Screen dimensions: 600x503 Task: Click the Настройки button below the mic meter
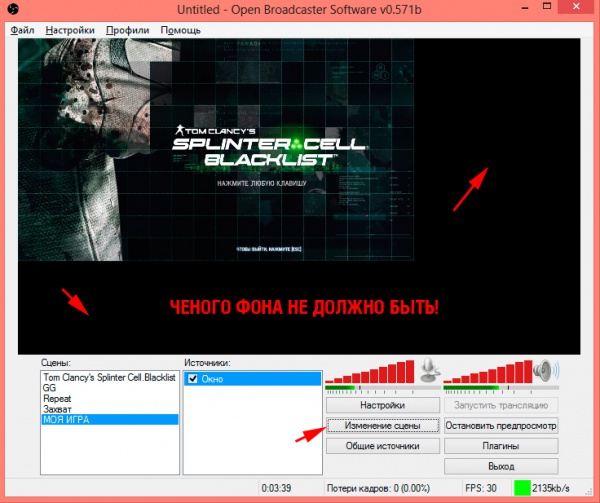(382, 406)
